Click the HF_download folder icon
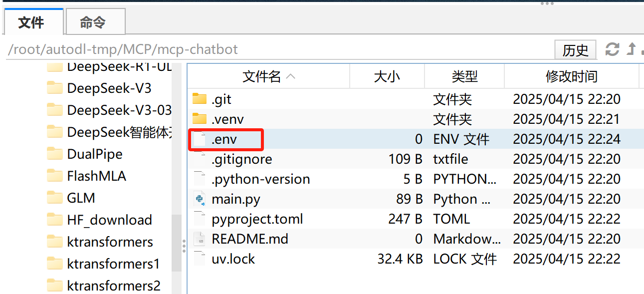644x294 pixels. (x=54, y=220)
